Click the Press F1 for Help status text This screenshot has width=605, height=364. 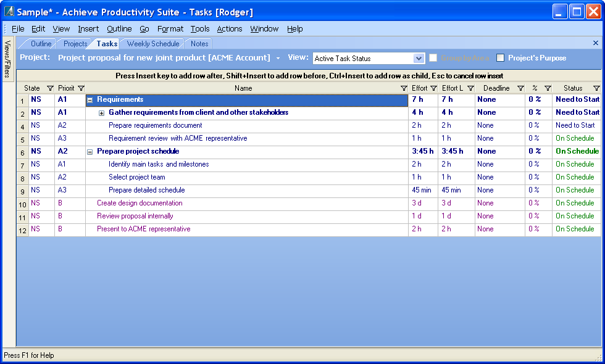click(x=29, y=355)
